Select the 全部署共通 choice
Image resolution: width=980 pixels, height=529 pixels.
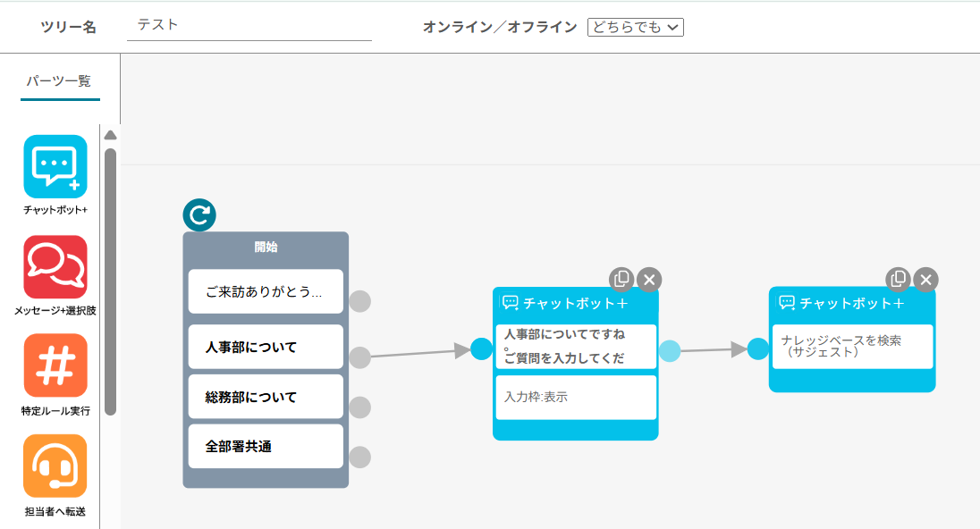pos(266,447)
